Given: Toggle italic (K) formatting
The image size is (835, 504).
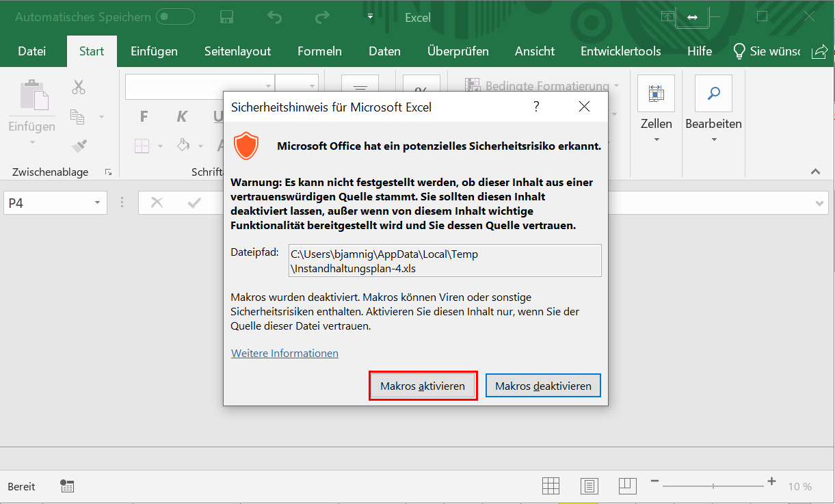Looking at the screenshot, I should click(182, 117).
